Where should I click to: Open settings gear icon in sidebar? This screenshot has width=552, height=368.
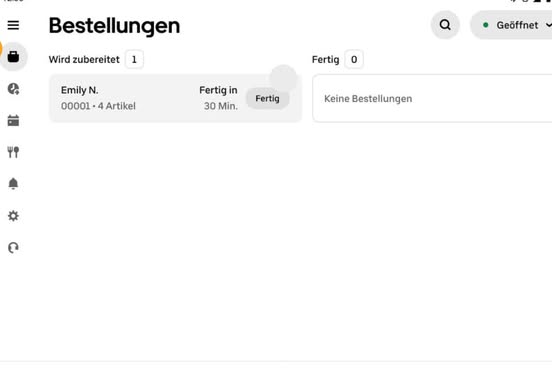click(x=13, y=216)
